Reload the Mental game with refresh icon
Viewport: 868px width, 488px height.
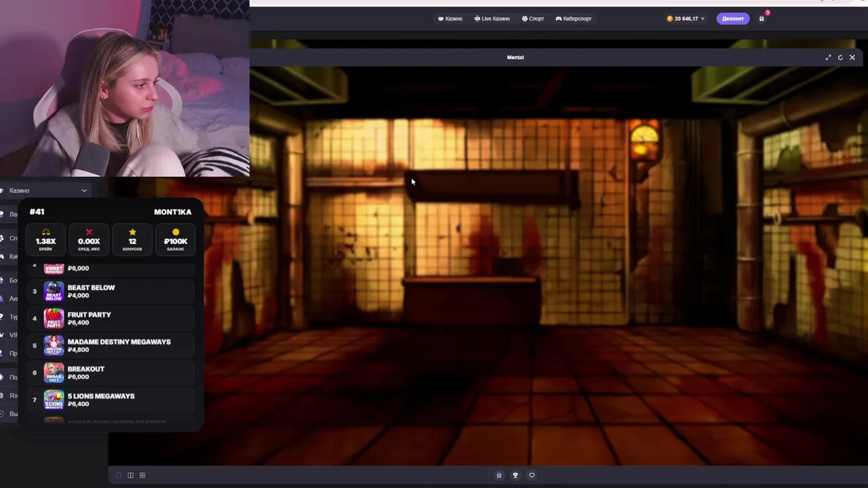[840, 58]
